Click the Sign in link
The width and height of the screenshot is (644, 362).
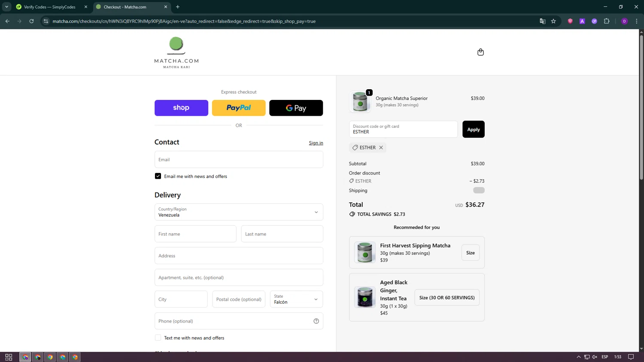pos(316,143)
